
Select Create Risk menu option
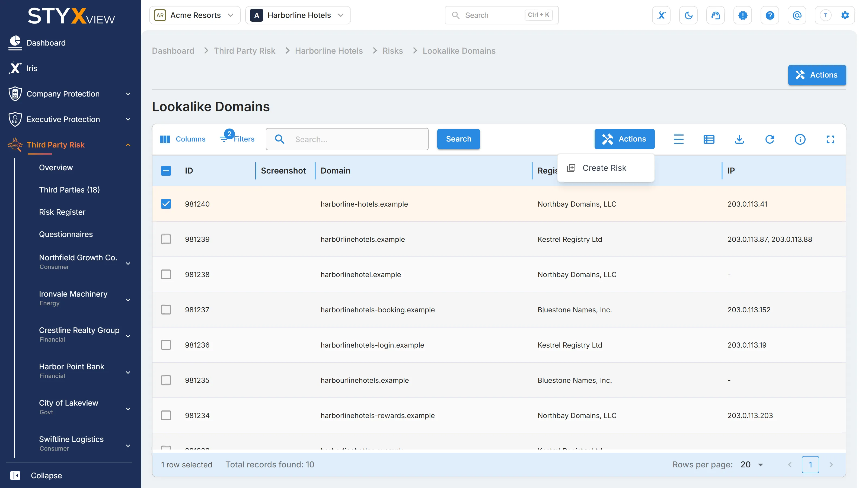tap(605, 168)
